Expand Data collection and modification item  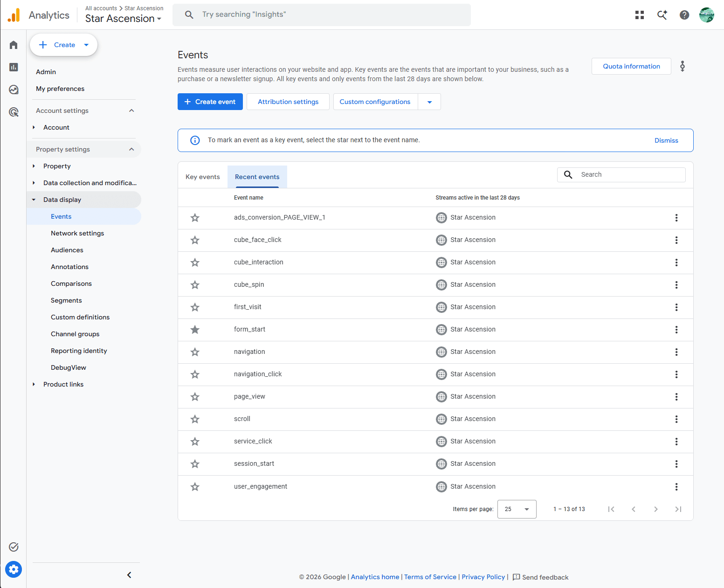(34, 183)
